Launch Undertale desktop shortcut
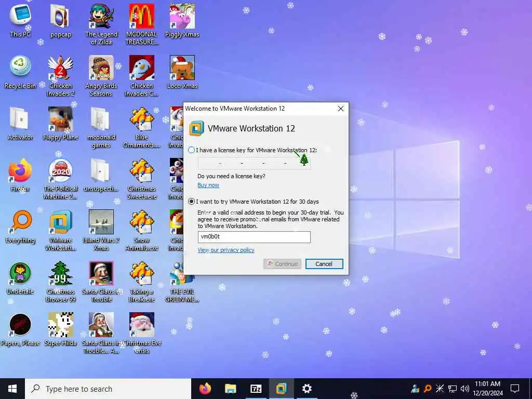The width and height of the screenshot is (532, 399). 20,279
